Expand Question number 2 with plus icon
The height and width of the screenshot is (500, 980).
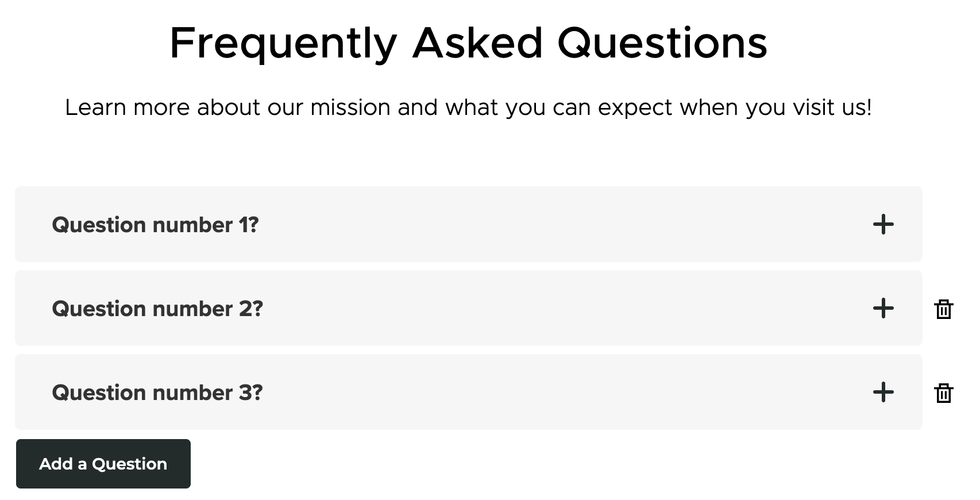[883, 308]
